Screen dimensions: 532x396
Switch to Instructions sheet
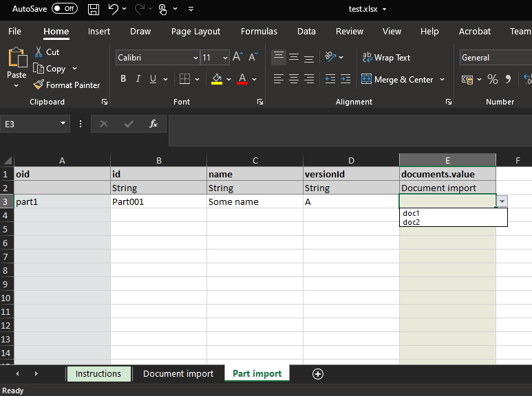coord(98,373)
